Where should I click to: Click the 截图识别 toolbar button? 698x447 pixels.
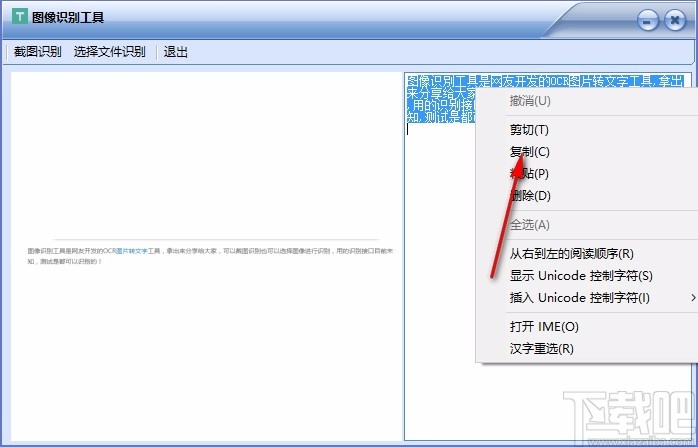pyautogui.click(x=37, y=52)
